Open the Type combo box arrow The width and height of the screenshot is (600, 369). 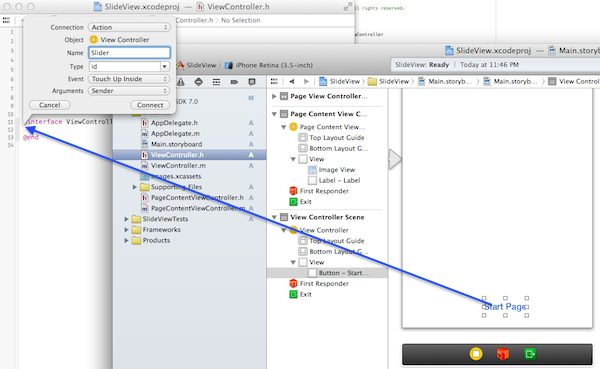165,66
